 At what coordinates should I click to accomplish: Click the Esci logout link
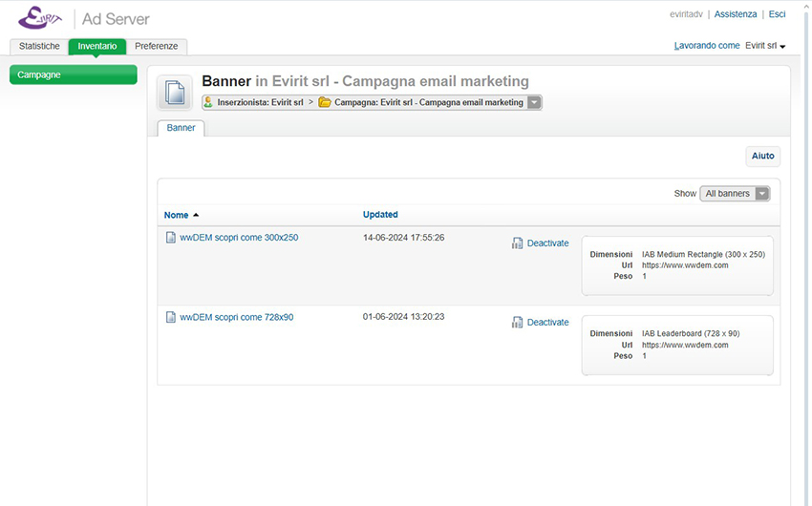tap(777, 14)
